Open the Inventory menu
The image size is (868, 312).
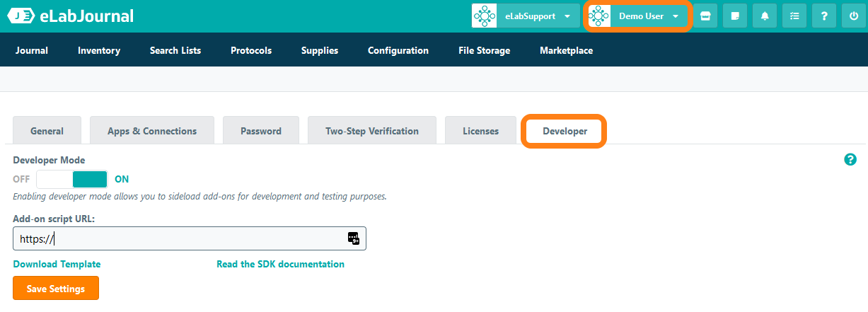point(99,50)
